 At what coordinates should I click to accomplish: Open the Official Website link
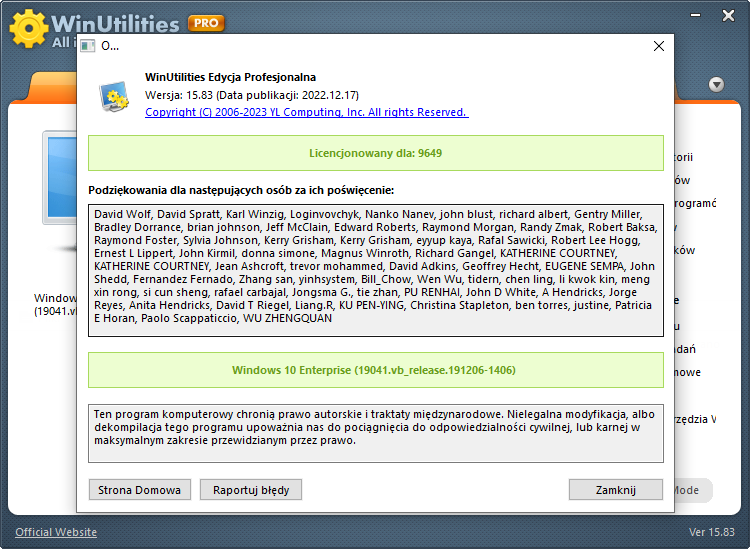pyautogui.click(x=56, y=532)
